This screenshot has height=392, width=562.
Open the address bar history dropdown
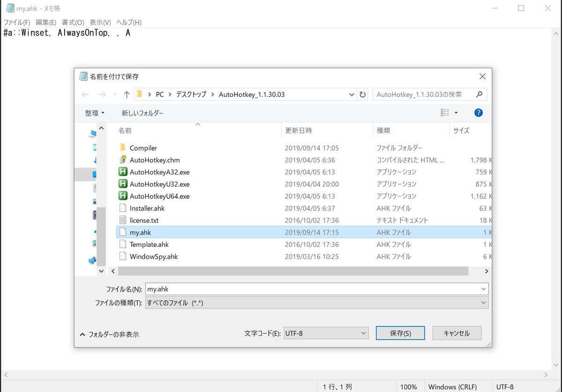click(x=352, y=94)
